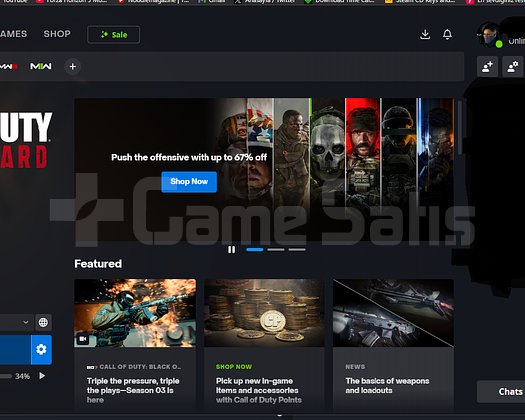Open the region globe icon

pyautogui.click(x=43, y=322)
